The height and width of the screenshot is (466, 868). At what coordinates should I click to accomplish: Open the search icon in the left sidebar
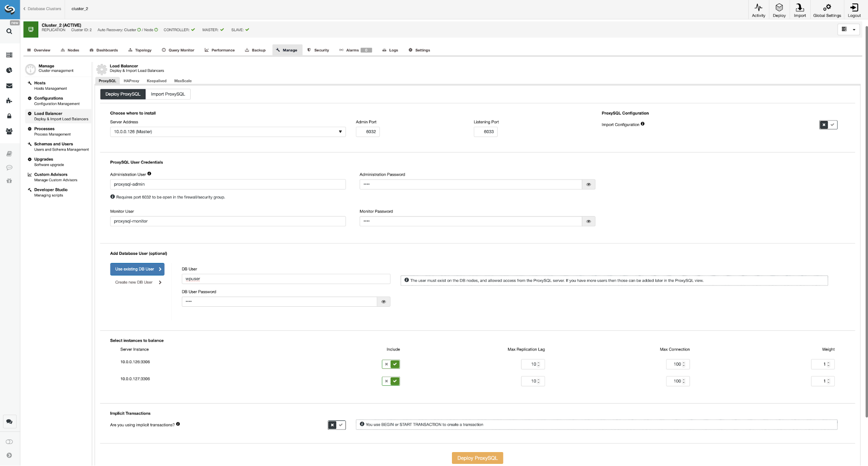(9, 31)
